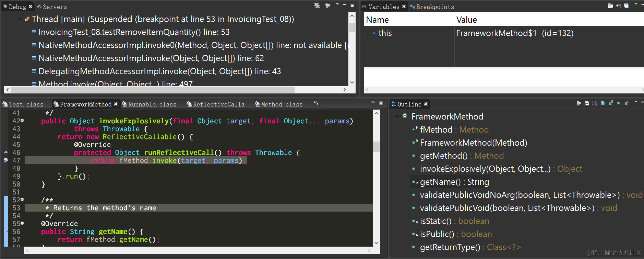Image resolution: width=644 pixels, height=259 pixels.
Task: Click the Focus on Active Task icon in Outline
Action: [579, 103]
